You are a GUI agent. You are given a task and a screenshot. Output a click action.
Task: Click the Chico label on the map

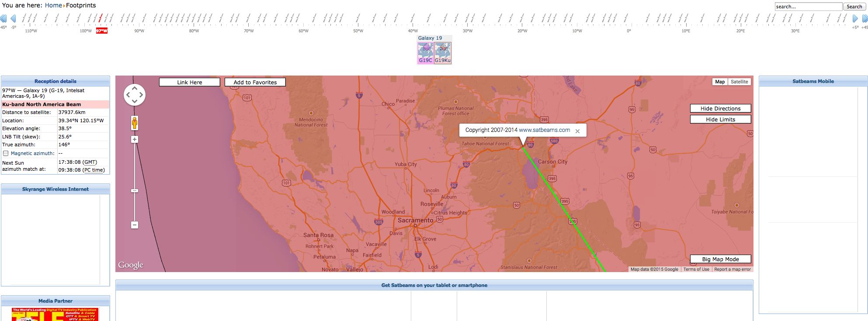pyautogui.click(x=388, y=104)
